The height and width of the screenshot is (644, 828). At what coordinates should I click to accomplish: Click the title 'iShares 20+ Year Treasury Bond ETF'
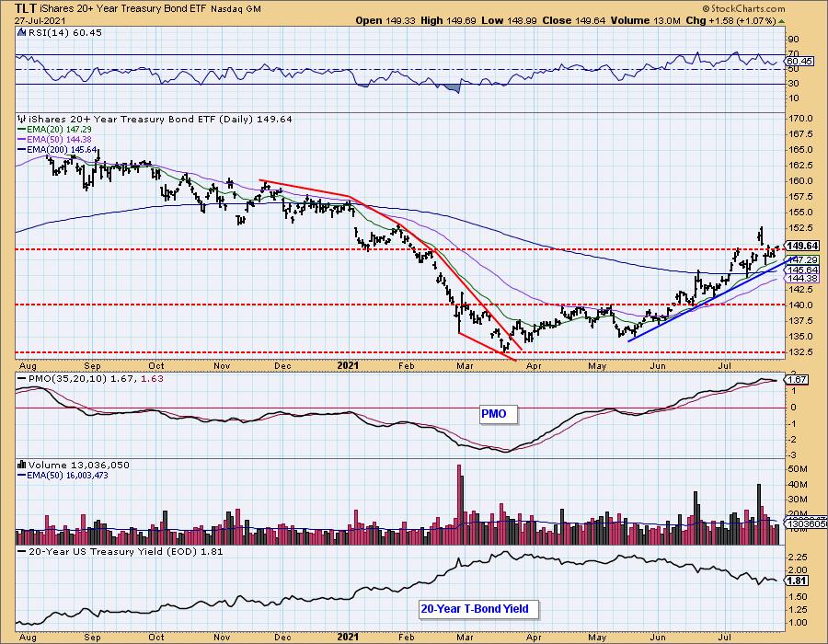click(122, 9)
